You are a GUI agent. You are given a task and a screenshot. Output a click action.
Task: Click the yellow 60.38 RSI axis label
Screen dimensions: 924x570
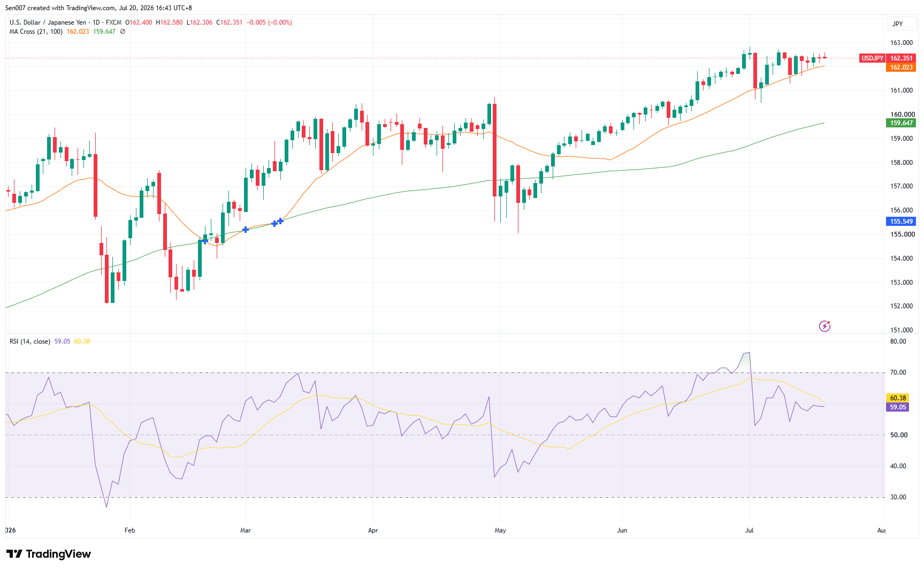[x=898, y=398]
